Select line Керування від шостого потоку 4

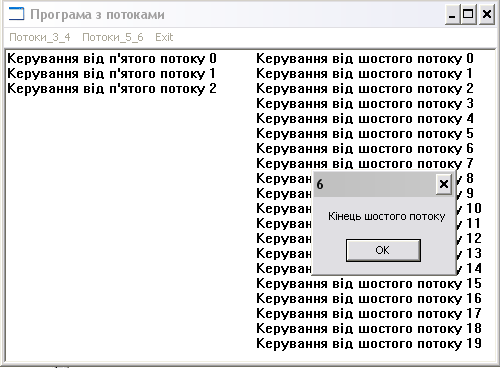pos(365,119)
